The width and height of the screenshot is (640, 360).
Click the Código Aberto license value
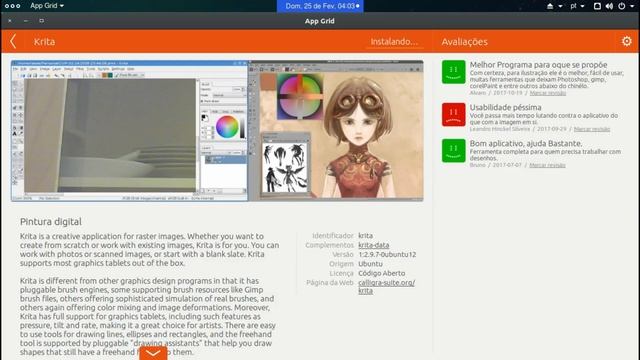(382, 273)
